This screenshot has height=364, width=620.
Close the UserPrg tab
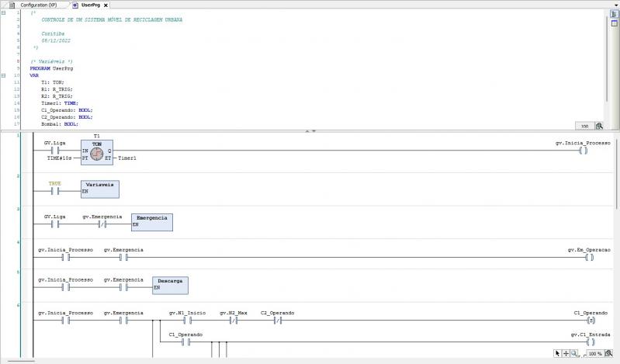pos(106,5)
